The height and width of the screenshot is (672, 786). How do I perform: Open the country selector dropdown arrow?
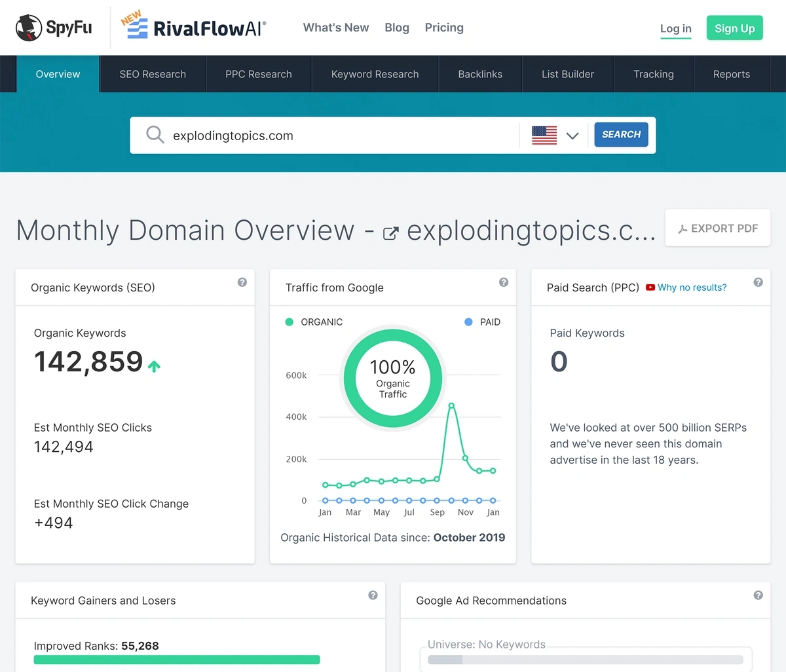click(x=572, y=136)
